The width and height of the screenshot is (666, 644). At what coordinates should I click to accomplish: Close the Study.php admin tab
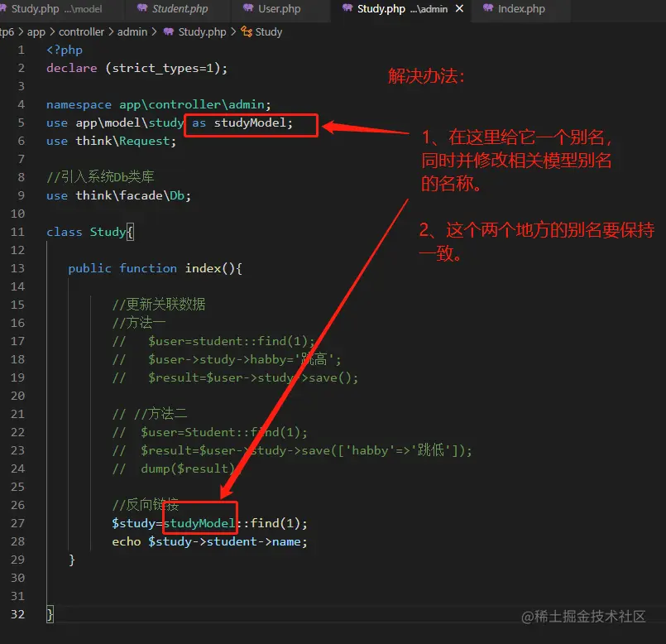(x=459, y=8)
